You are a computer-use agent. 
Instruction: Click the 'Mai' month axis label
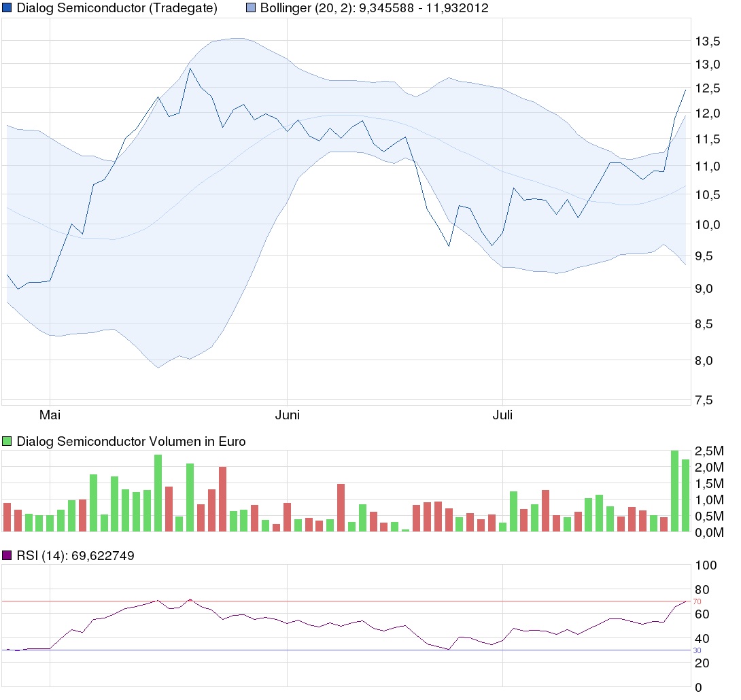[x=50, y=415]
